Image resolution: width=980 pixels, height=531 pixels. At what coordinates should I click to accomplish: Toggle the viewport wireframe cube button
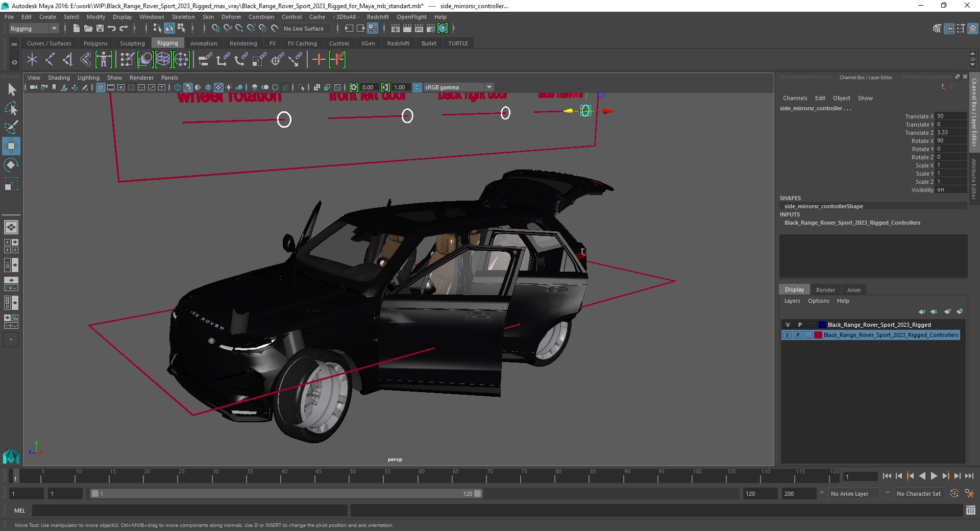click(178, 87)
